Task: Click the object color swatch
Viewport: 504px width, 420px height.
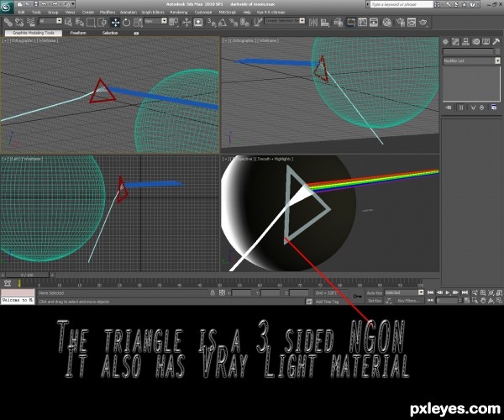Action: [x=497, y=52]
